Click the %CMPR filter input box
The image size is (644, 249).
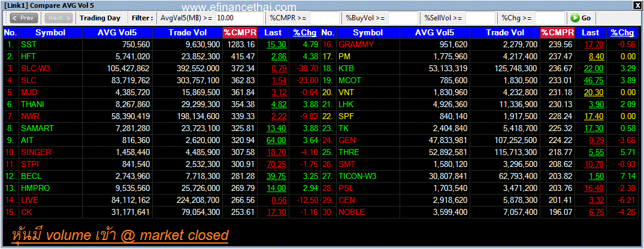tap(325, 18)
